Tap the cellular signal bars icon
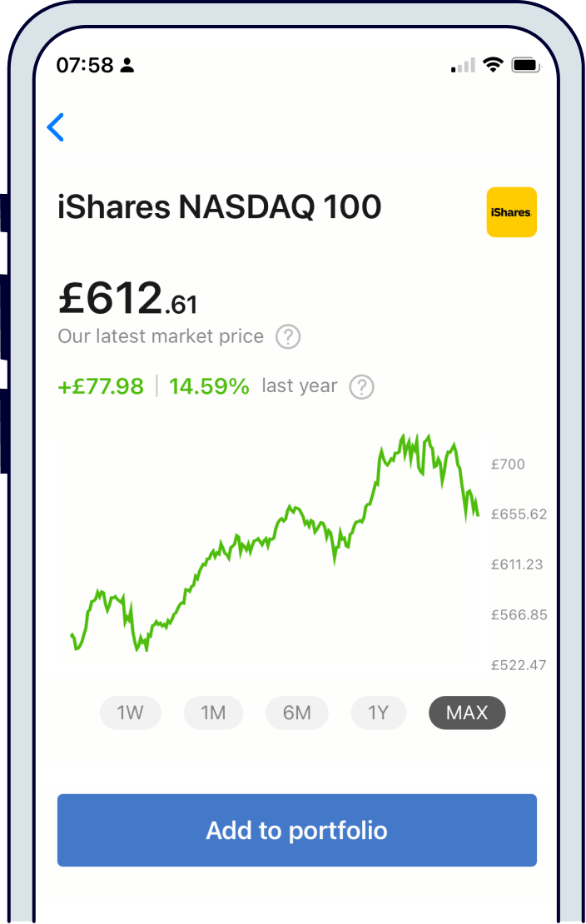This screenshot has height=924, width=586. click(x=463, y=65)
